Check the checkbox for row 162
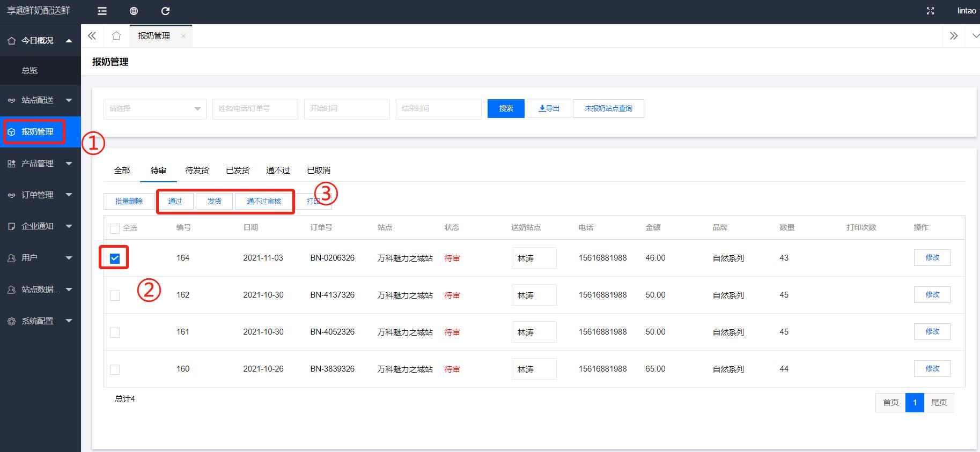 115,295
